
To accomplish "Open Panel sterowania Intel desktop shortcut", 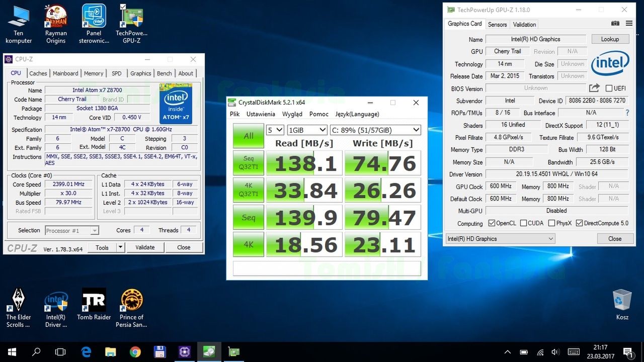I will tap(94, 24).
